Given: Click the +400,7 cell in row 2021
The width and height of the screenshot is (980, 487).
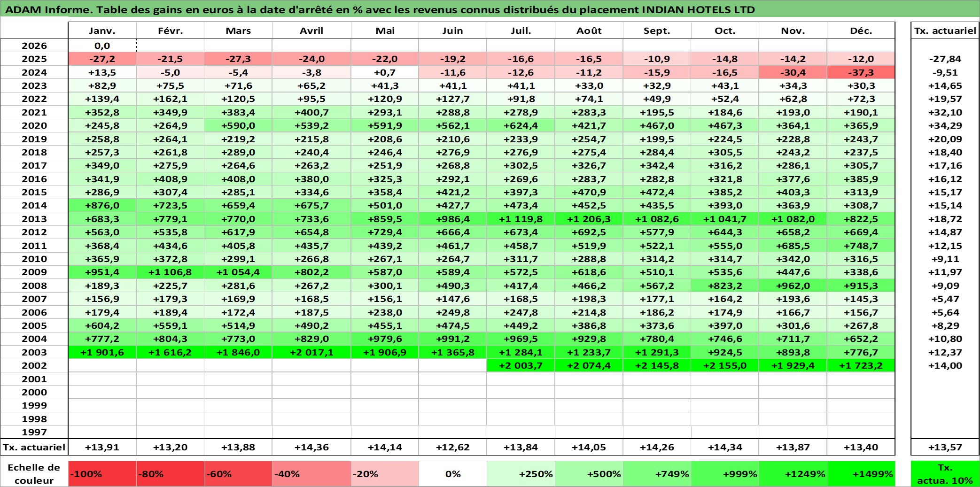Looking at the screenshot, I should [x=311, y=112].
